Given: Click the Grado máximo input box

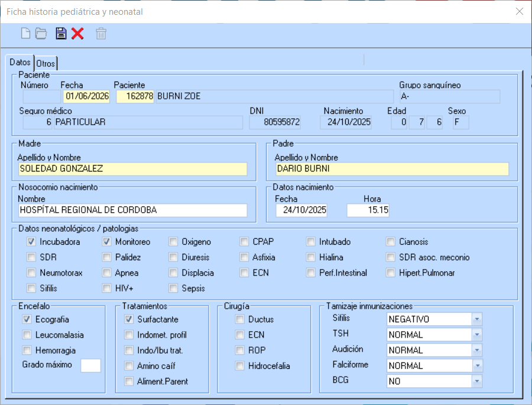Looking at the screenshot, I should (x=90, y=365).
